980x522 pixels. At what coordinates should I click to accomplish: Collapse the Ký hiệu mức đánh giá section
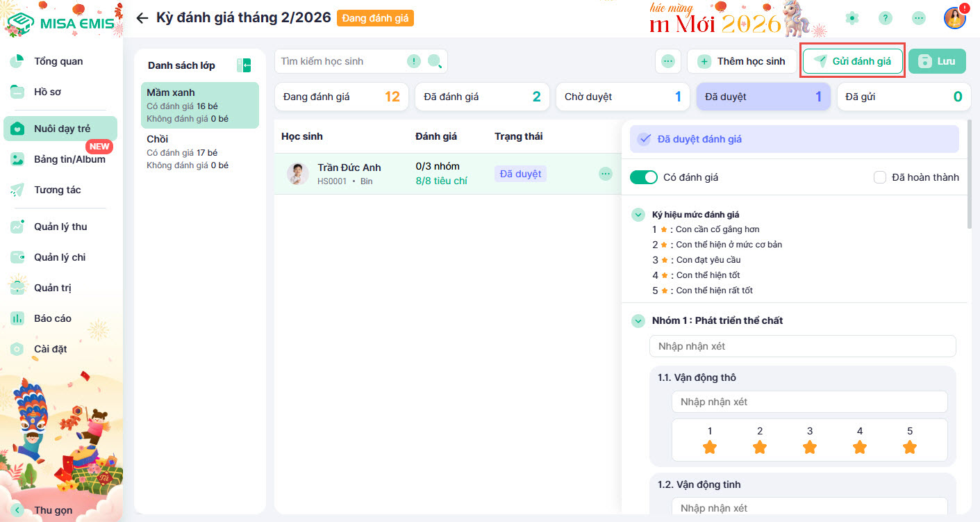[638, 215]
